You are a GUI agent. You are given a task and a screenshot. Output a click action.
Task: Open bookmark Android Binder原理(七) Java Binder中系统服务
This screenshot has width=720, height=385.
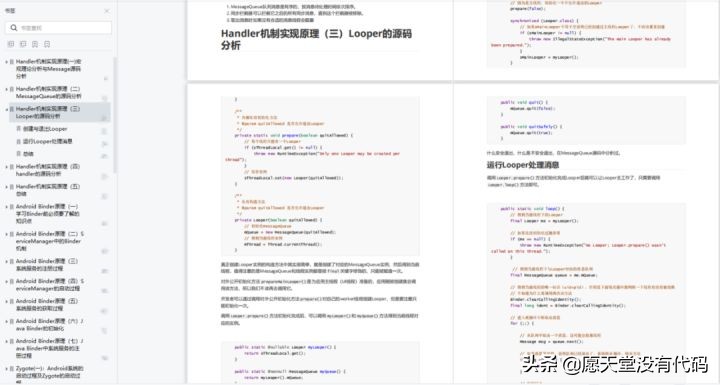tap(50, 348)
